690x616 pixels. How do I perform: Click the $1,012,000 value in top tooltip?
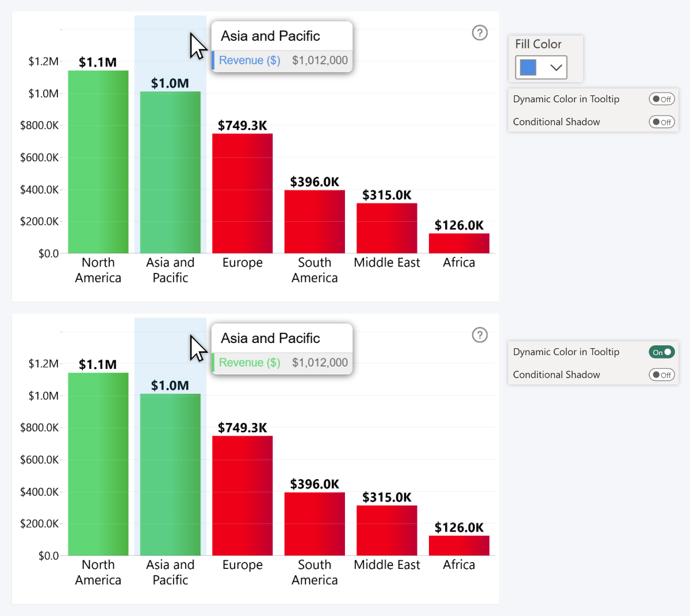[x=320, y=60]
